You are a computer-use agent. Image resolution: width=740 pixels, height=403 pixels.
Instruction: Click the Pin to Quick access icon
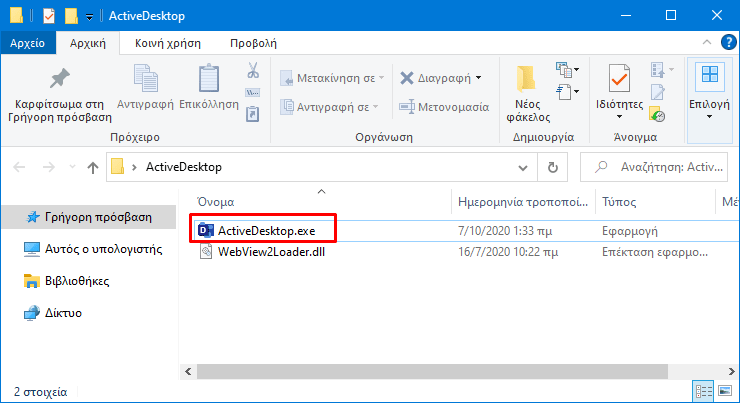click(x=60, y=78)
